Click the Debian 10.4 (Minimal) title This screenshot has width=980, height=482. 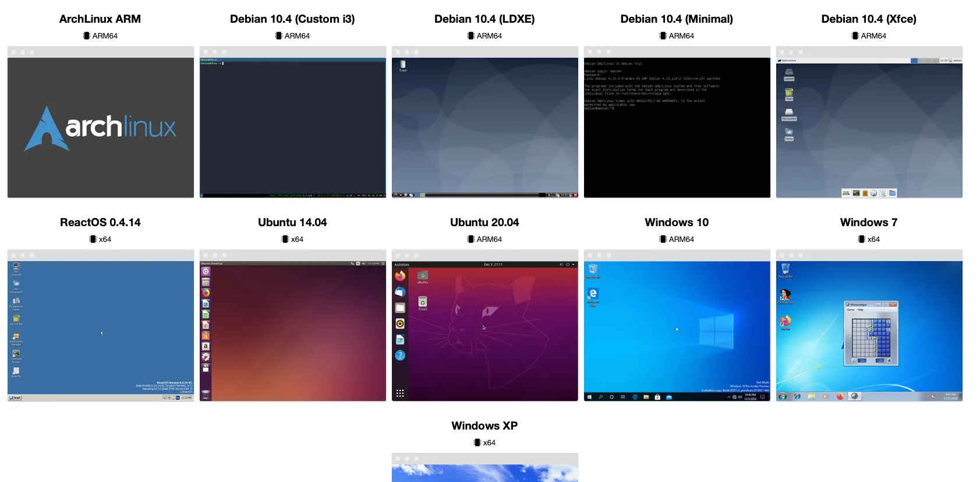677,19
